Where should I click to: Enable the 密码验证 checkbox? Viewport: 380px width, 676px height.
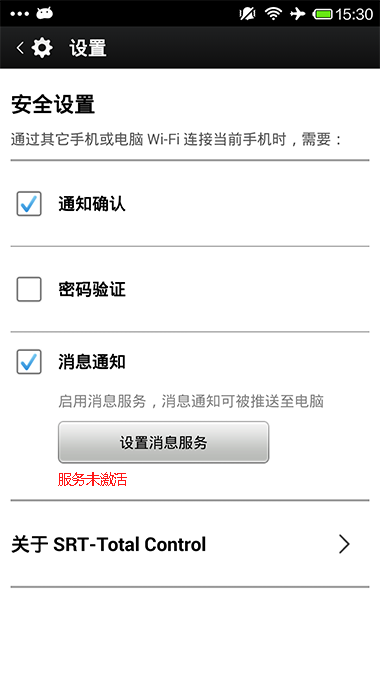tap(29, 289)
